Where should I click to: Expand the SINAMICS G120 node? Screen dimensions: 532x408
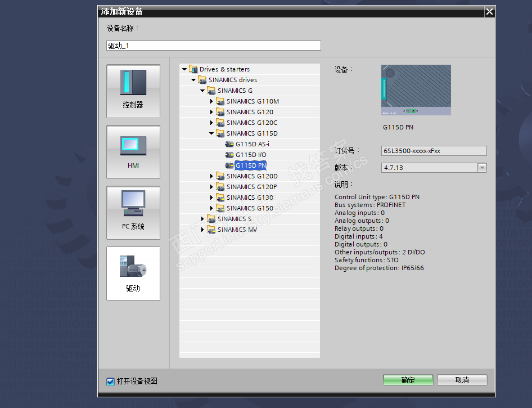coord(211,112)
